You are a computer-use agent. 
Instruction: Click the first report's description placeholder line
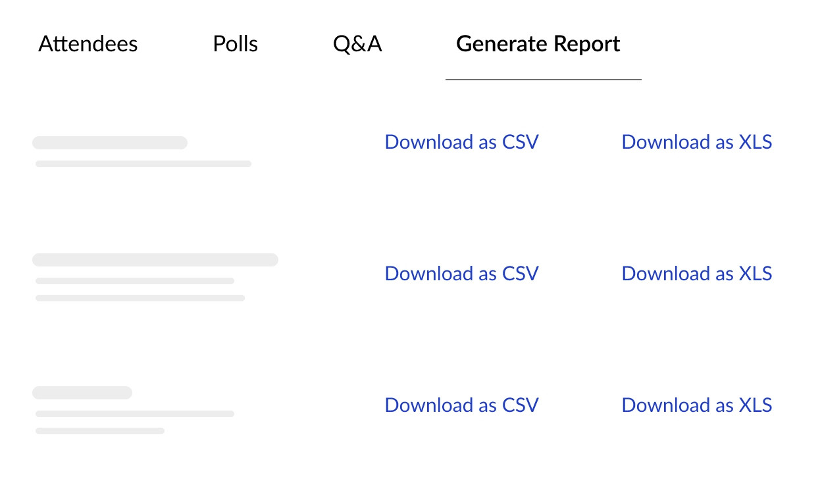tap(143, 164)
